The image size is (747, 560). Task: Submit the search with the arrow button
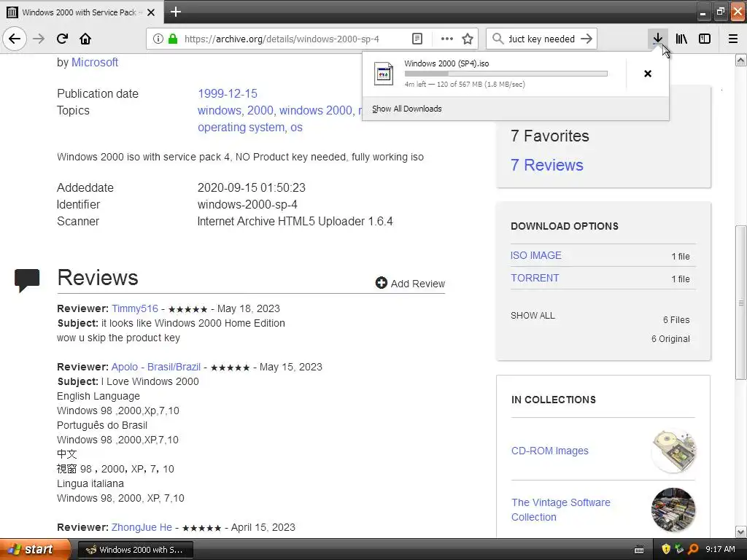click(x=587, y=39)
